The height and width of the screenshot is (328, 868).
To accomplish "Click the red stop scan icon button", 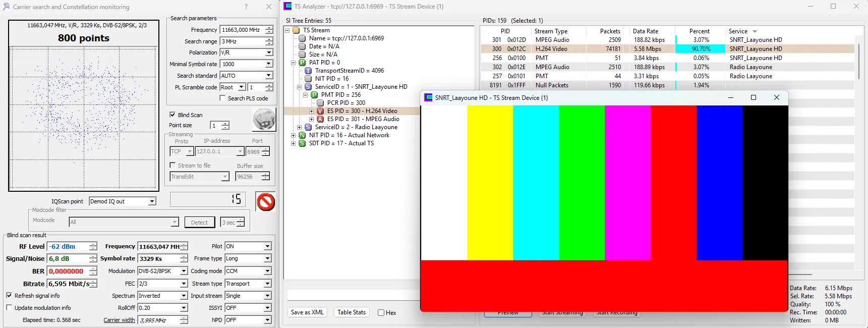I will coord(265,202).
